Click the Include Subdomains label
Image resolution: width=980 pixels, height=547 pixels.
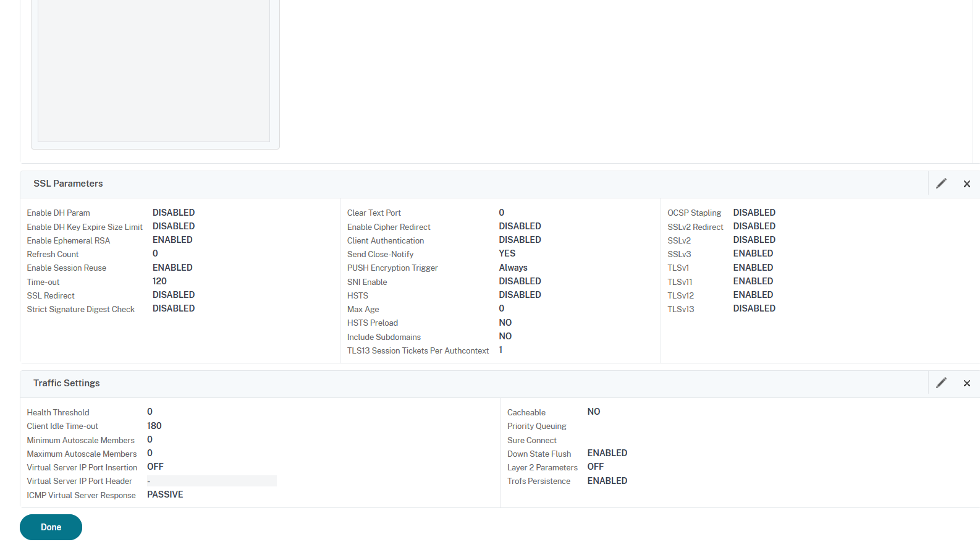(x=384, y=337)
